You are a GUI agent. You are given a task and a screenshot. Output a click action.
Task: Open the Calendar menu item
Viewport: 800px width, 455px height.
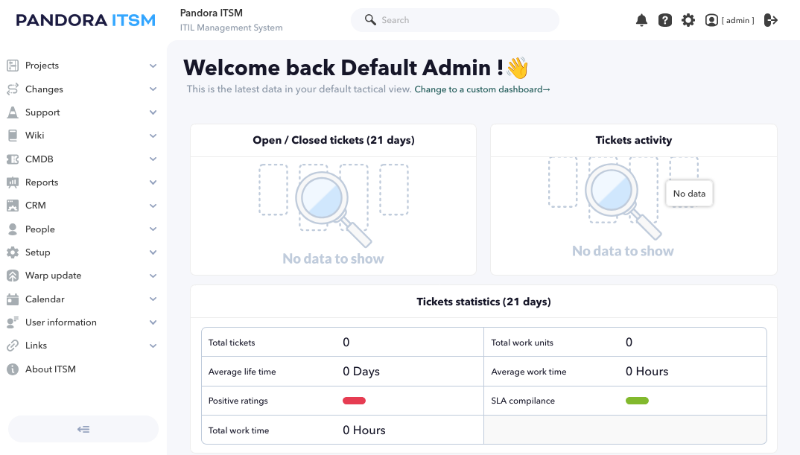pyautogui.click(x=45, y=299)
